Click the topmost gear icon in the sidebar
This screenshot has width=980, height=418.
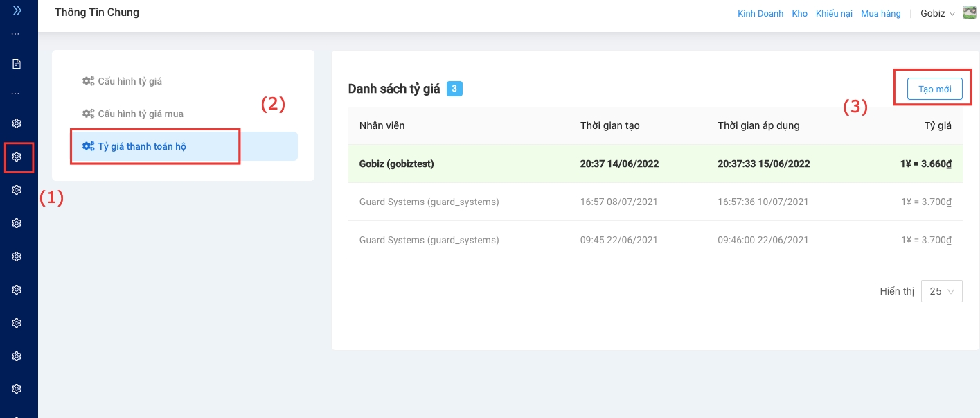tap(17, 123)
